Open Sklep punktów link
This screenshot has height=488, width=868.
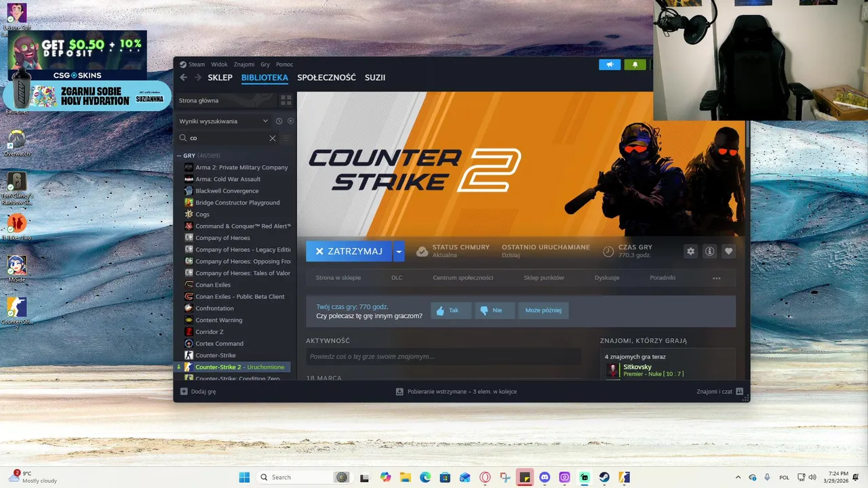pyautogui.click(x=544, y=278)
